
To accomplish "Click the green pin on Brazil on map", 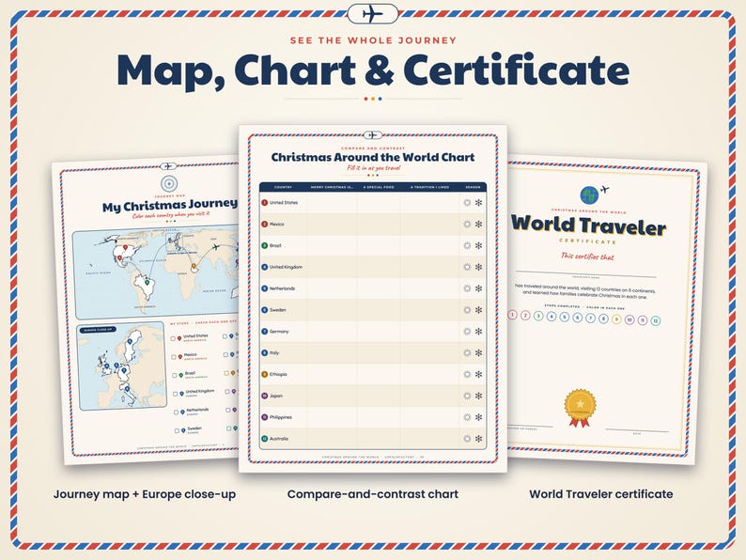I will (147, 283).
